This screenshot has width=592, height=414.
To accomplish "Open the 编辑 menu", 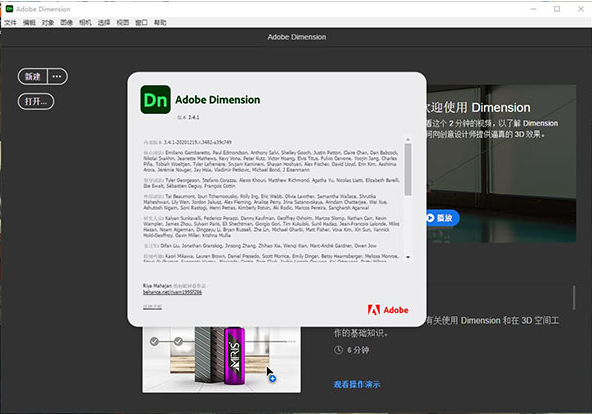I will (29, 23).
